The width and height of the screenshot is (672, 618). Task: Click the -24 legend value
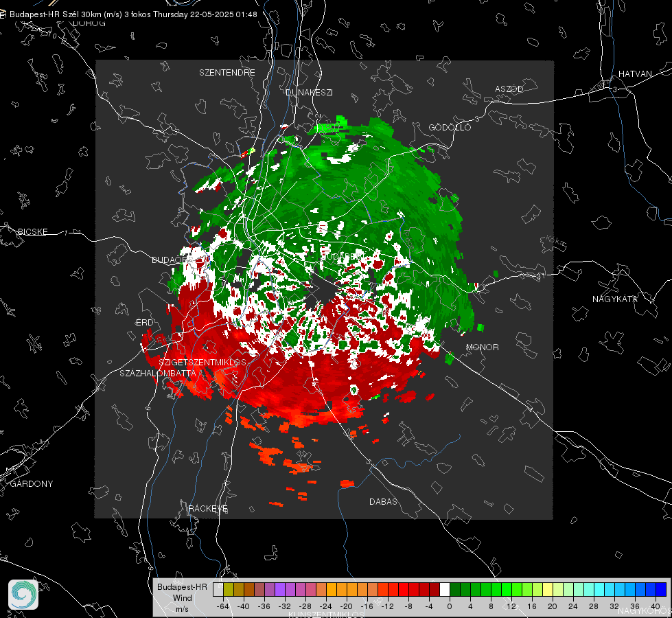(326, 606)
